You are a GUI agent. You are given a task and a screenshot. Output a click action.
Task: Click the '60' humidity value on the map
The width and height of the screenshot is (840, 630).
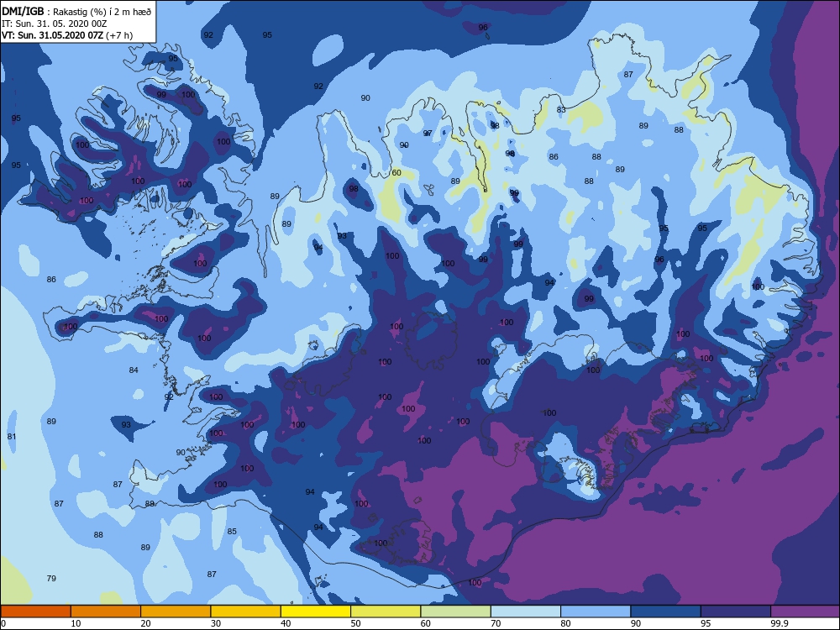[x=396, y=172]
